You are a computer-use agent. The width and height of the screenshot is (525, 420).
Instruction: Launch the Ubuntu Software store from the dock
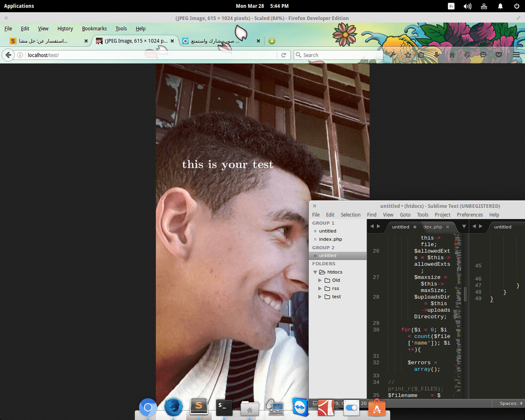tap(377, 407)
